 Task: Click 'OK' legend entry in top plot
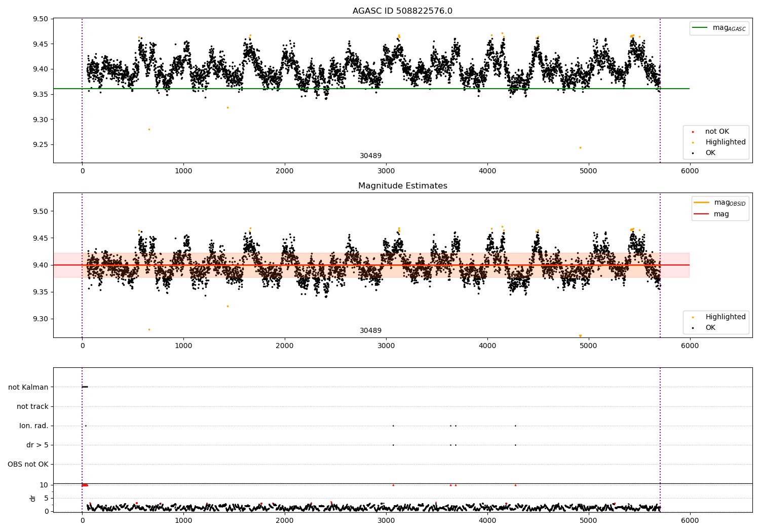click(x=704, y=153)
